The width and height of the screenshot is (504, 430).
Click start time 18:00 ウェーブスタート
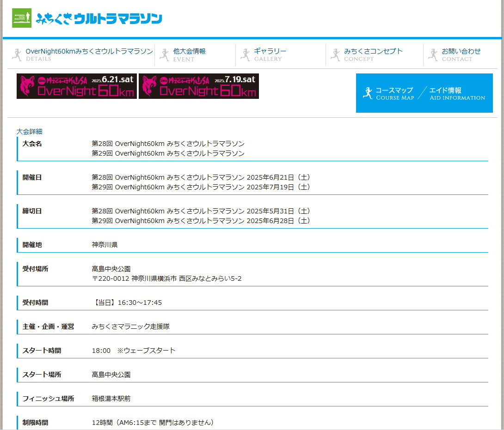click(x=134, y=351)
